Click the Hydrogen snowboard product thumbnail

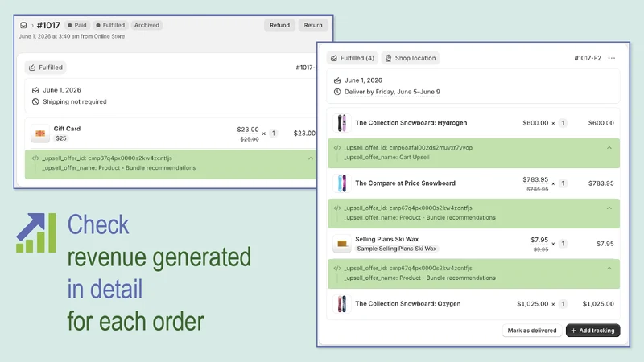tap(341, 123)
